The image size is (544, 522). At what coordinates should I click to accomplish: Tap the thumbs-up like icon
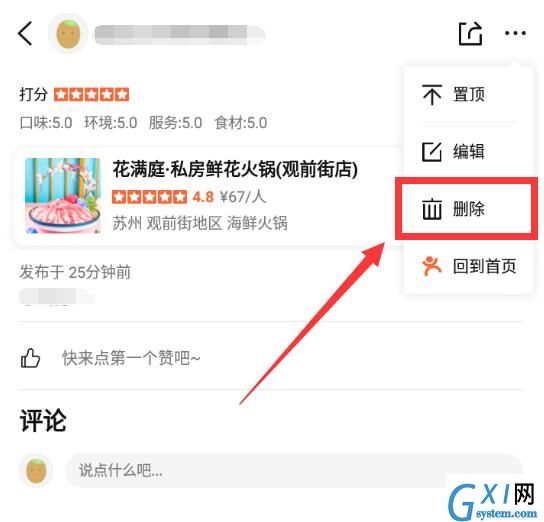point(31,358)
